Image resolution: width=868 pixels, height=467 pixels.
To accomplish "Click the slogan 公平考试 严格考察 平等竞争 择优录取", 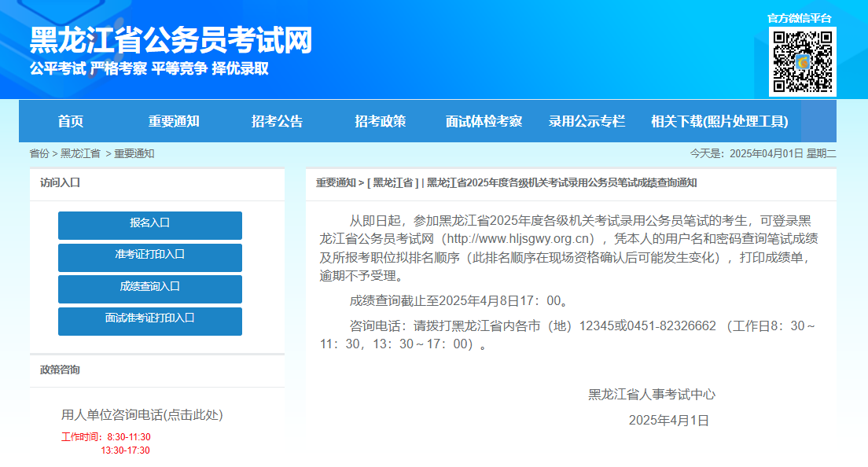I will pos(149,68).
